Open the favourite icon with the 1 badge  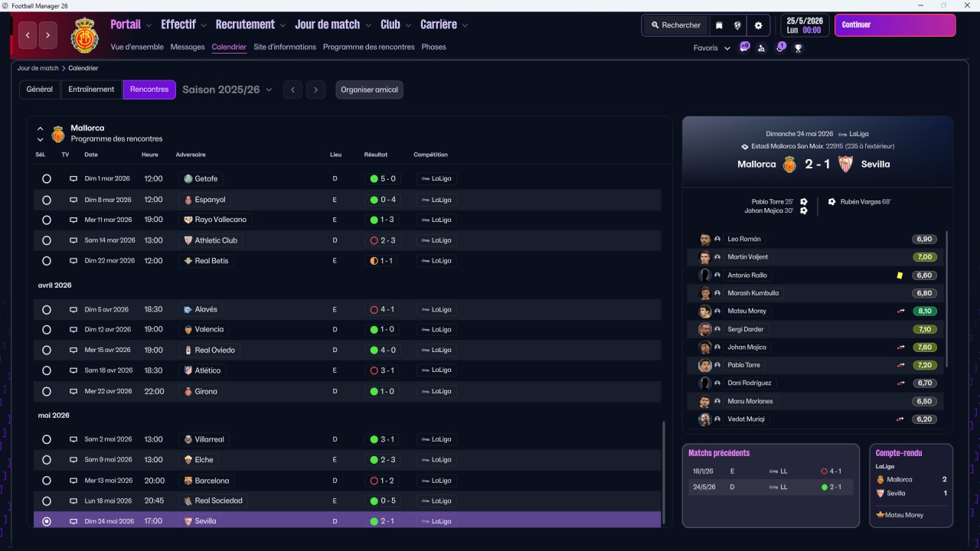pyautogui.click(x=780, y=47)
